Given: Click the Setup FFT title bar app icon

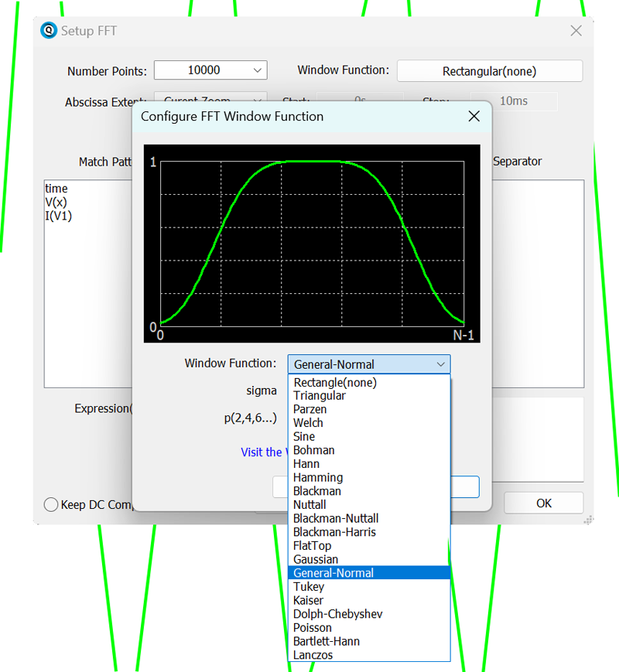Looking at the screenshot, I should 49,31.
